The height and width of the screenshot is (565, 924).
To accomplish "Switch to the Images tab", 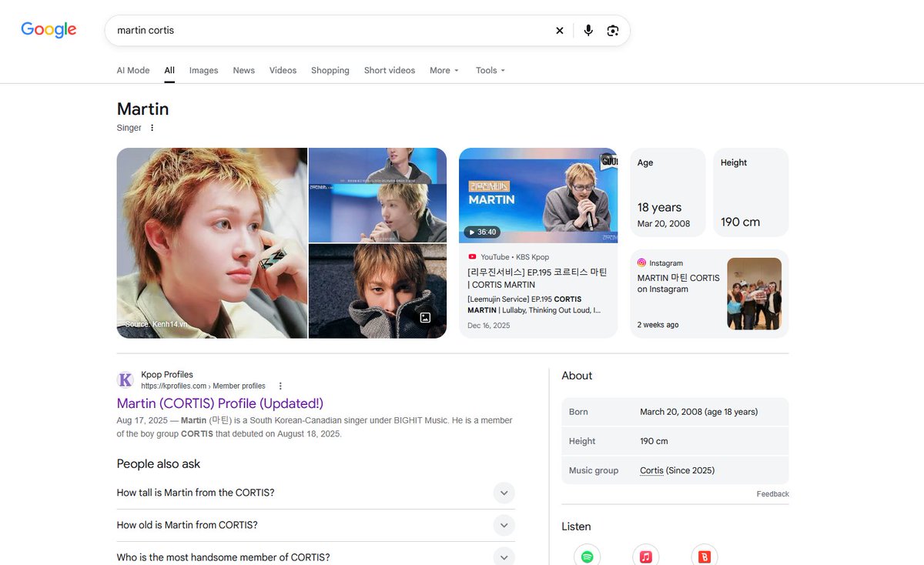I will coord(204,70).
